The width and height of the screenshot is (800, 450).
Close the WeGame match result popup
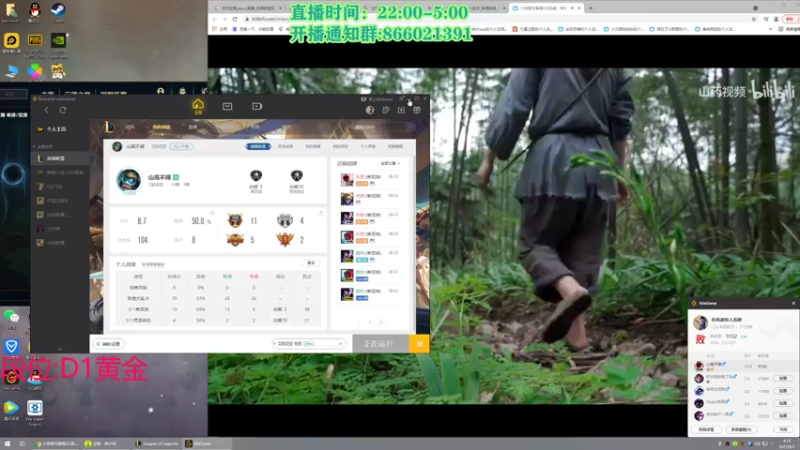pos(793,303)
